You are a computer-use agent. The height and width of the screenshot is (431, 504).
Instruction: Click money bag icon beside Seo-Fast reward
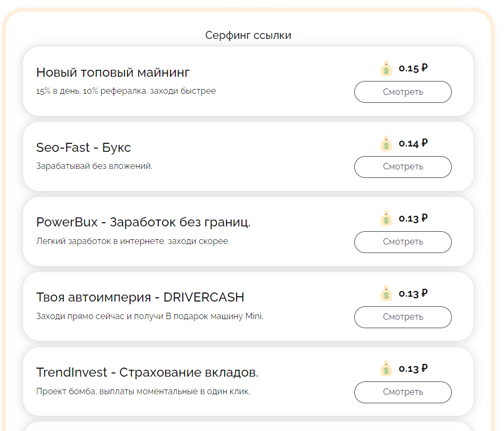[386, 144]
